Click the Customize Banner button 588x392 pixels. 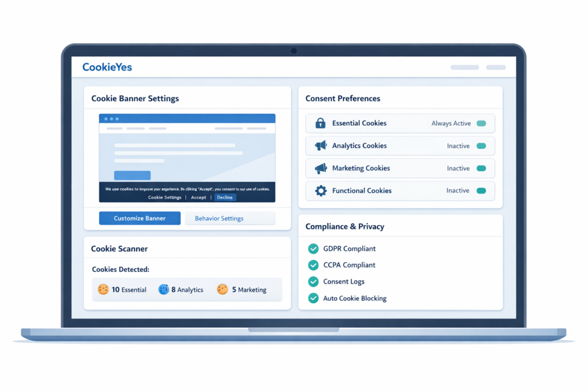[x=139, y=218]
